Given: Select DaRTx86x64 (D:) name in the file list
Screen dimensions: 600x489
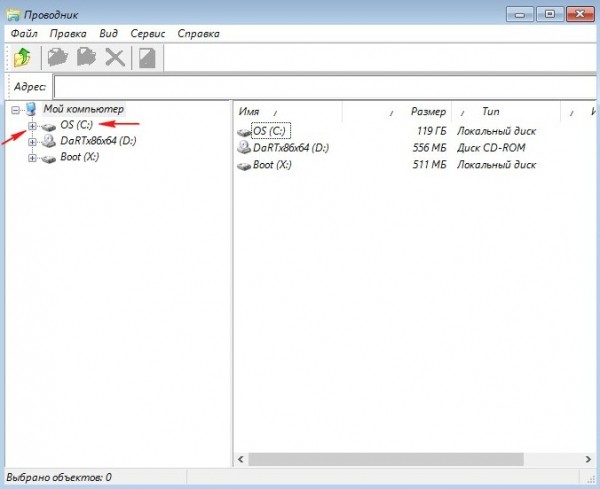Looking at the screenshot, I should click(x=291, y=148).
